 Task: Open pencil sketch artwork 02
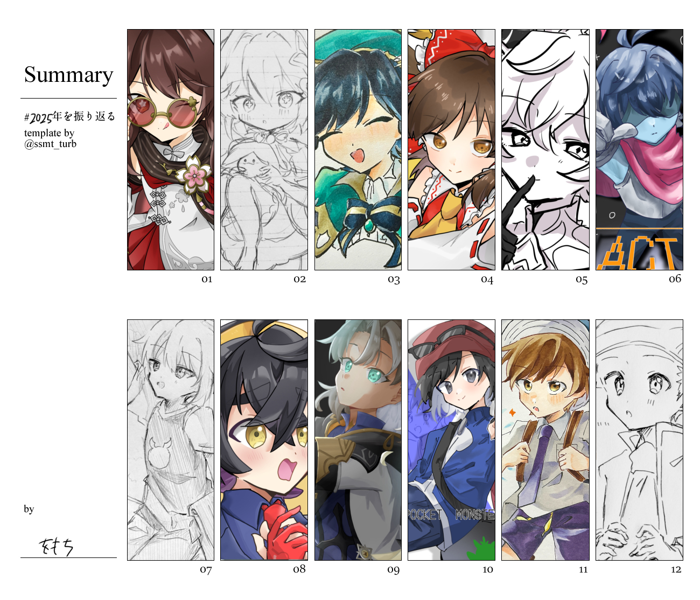(x=264, y=150)
